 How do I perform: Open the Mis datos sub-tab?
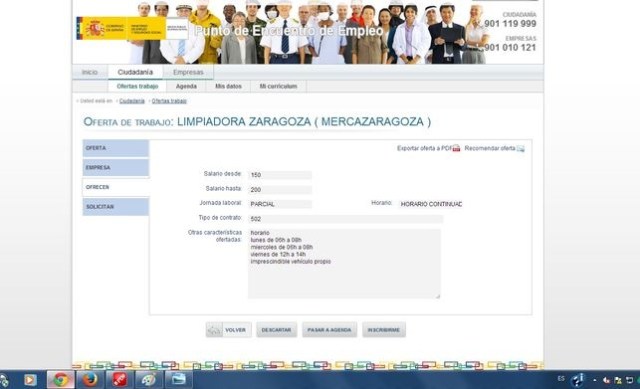228,86
